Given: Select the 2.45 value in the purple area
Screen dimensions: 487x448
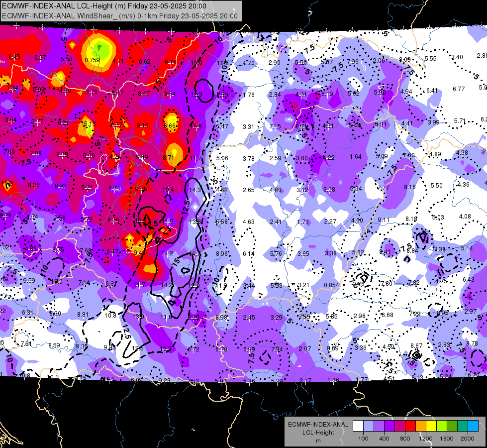Looking at the screenshot, I should coord(249,318).
